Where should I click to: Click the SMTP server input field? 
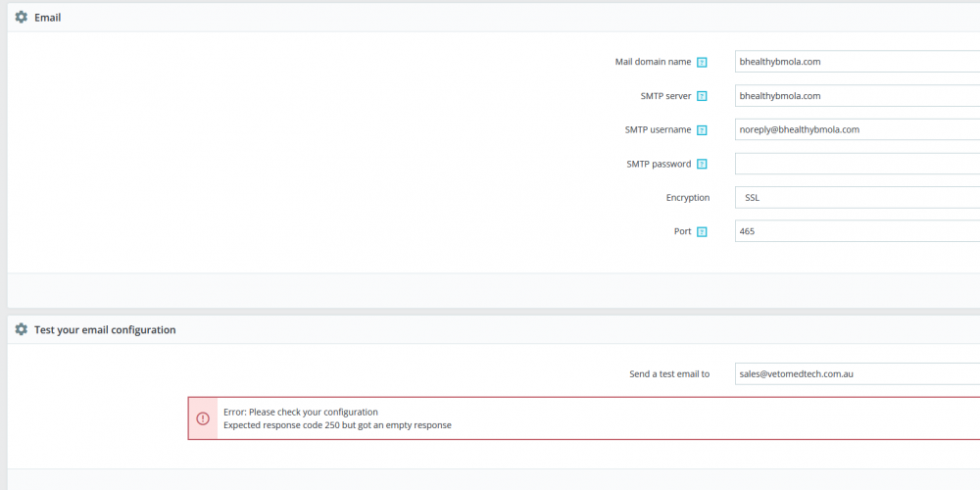(857, 96)
